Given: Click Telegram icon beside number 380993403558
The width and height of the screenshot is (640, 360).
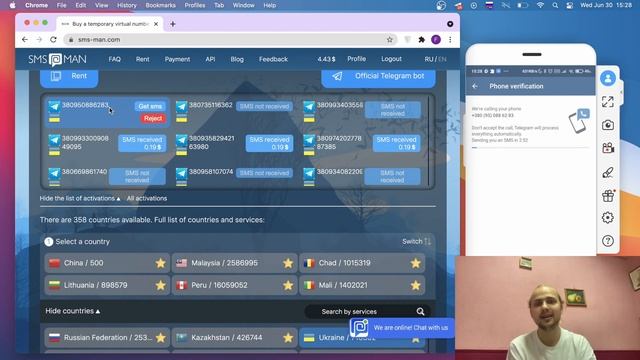Looking at the screenshot, I should 309,107.
